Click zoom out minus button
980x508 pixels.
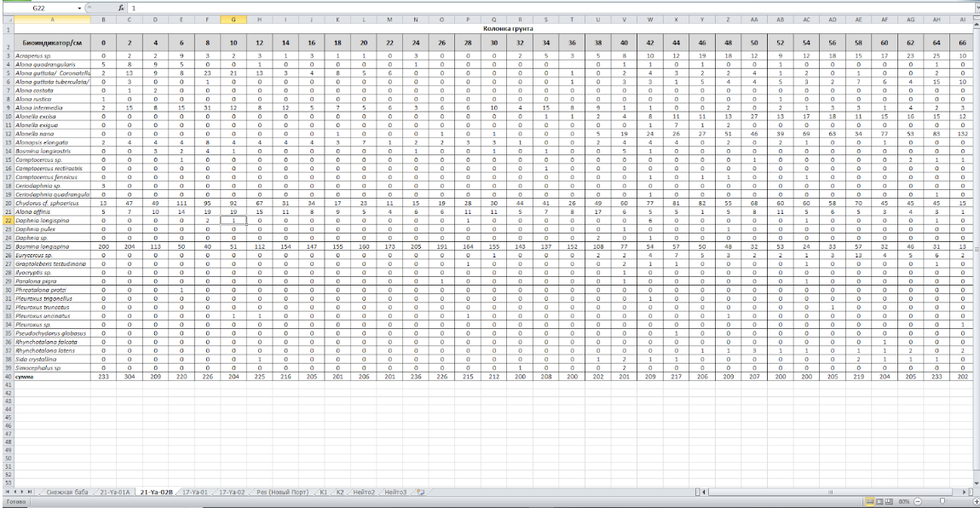[916, 502]
